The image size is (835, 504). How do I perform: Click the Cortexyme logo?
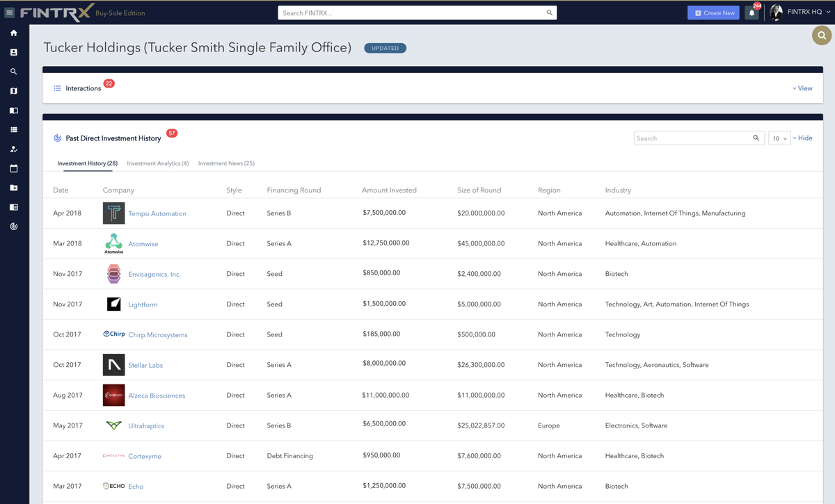tap(114, 456)
